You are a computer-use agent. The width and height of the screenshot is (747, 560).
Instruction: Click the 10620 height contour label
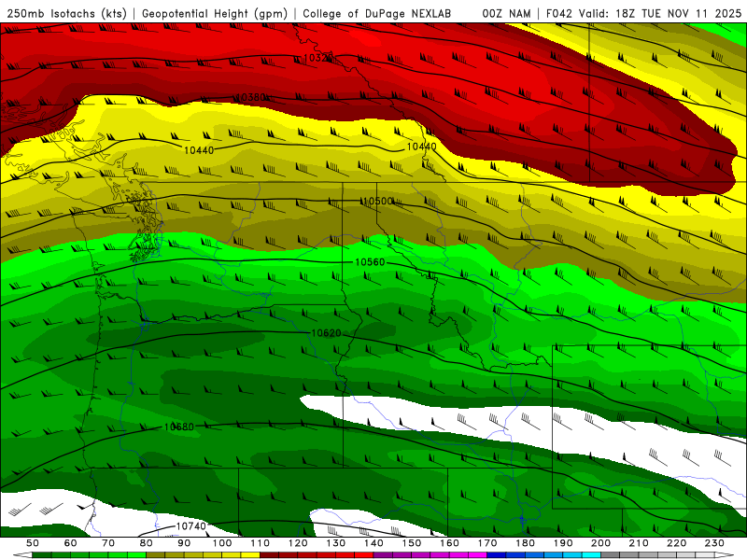click(326, 333)
